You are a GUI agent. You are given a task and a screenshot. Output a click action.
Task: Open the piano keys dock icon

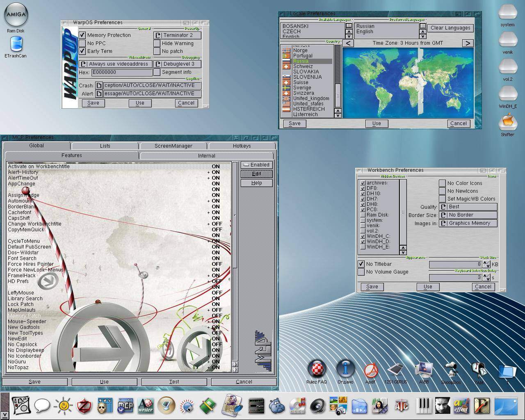pos(423,406)
